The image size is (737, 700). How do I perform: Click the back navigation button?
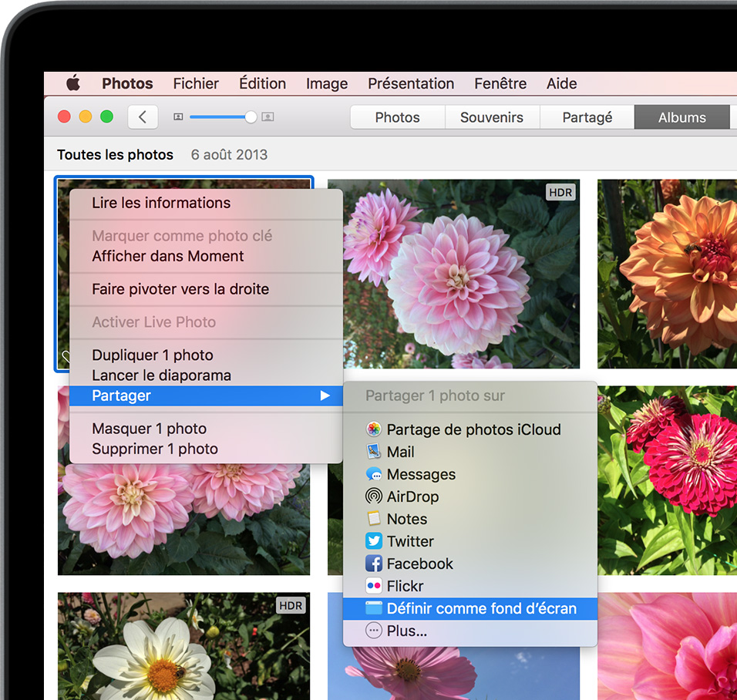[143, 117]
